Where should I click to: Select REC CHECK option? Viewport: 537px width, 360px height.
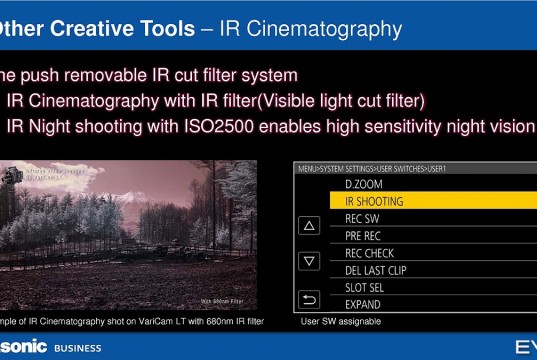[433, 253]
